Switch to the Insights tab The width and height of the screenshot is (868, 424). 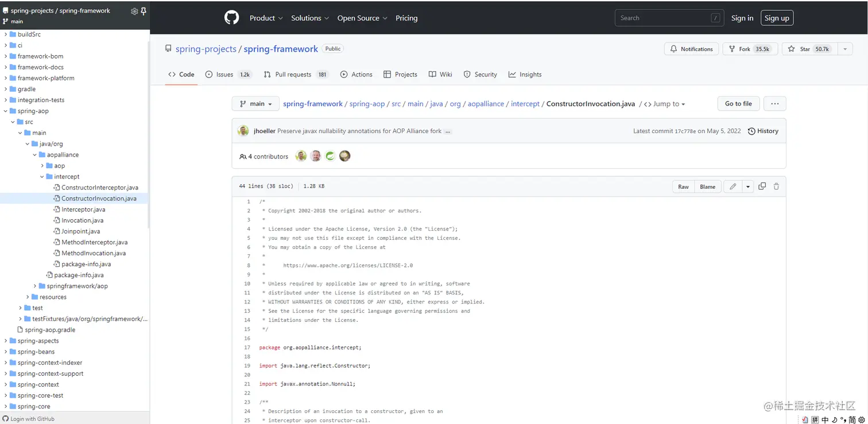[x=525, y=75]
